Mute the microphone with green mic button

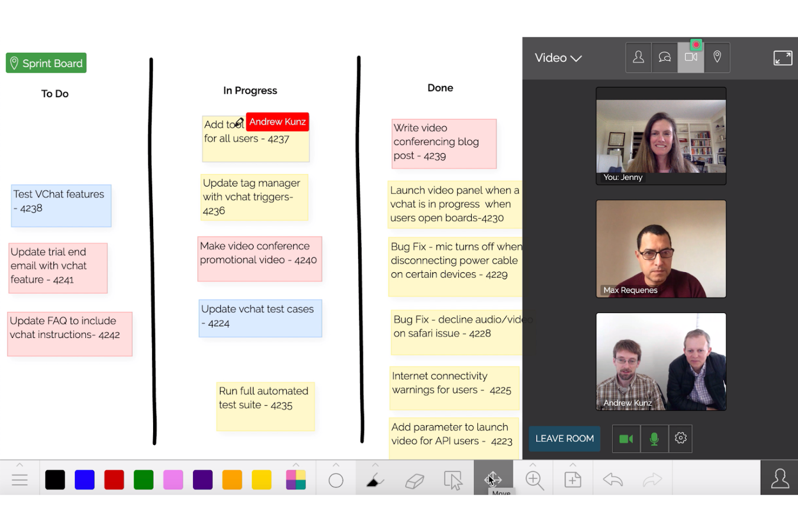[x=654, y=439]
